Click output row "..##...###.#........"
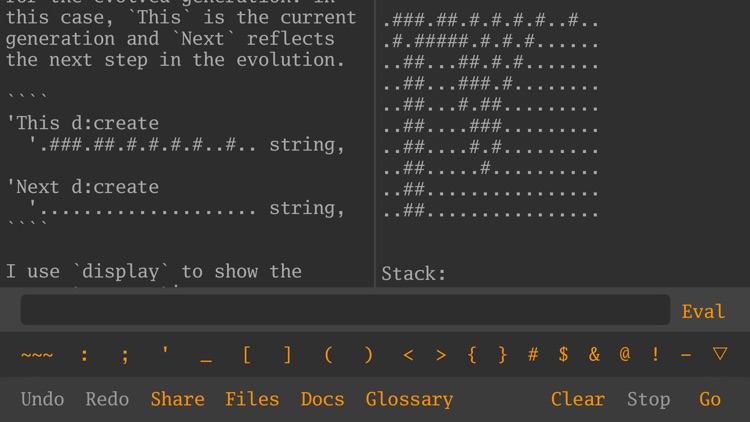Image resolution: width=750 pixels, height=422 pixels. click(491, 84)
